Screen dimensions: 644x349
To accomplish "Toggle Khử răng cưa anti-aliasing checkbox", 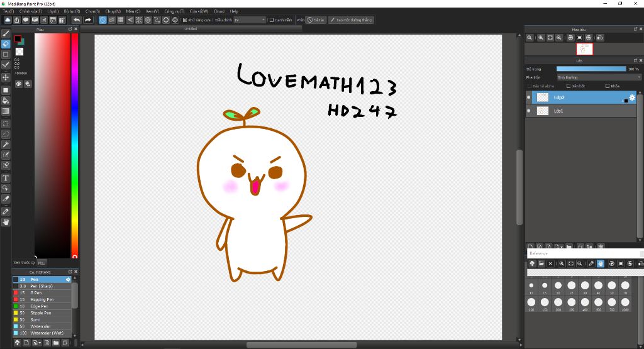I will point(185,20).
